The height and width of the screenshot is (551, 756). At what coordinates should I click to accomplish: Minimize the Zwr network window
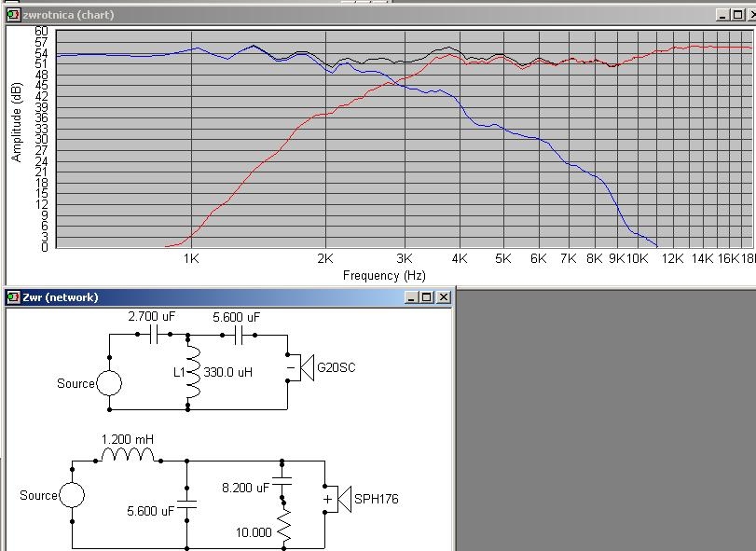(x=413, y=297)
